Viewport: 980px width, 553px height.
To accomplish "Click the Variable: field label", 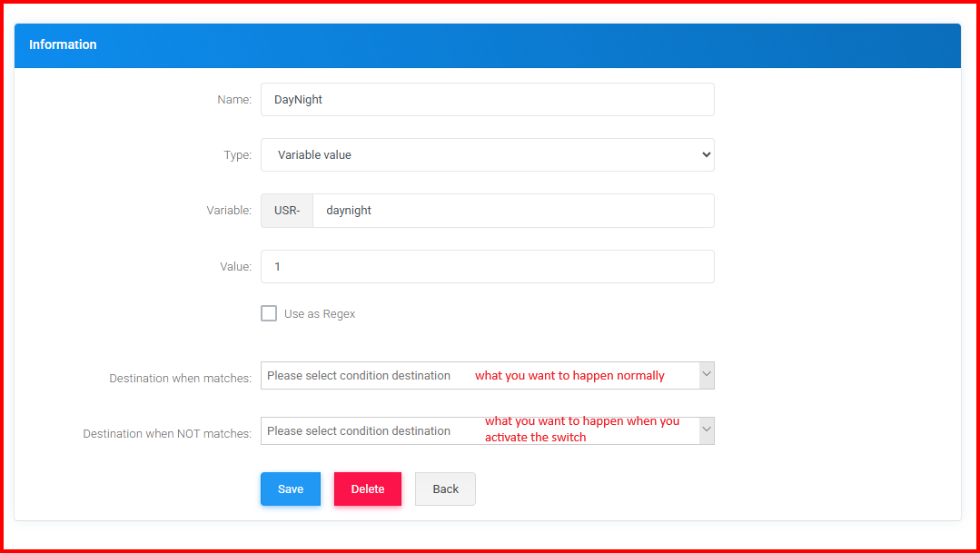I will pos(229,211).
